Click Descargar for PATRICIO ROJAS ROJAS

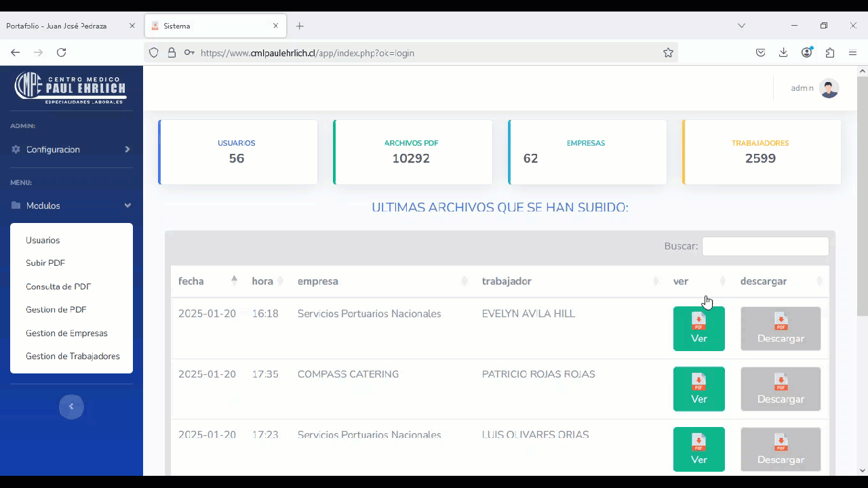[781, 389]
